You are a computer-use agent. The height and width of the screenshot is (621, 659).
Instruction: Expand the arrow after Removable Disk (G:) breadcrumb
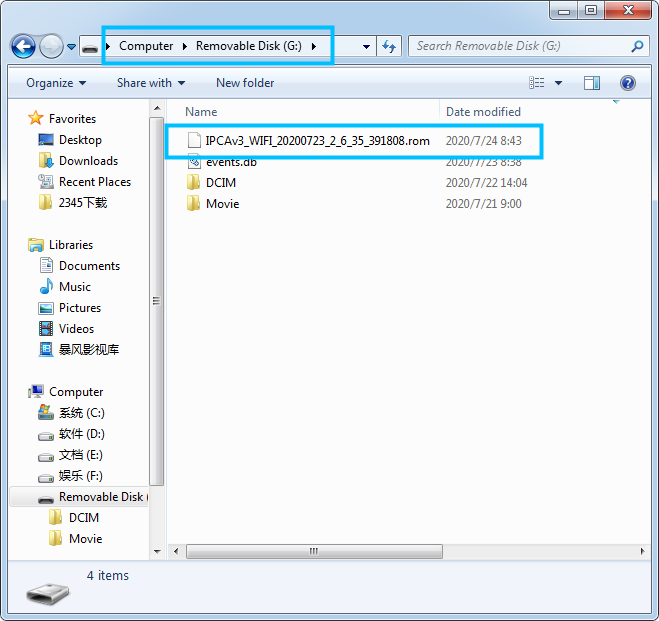click(x=314, y=46)
